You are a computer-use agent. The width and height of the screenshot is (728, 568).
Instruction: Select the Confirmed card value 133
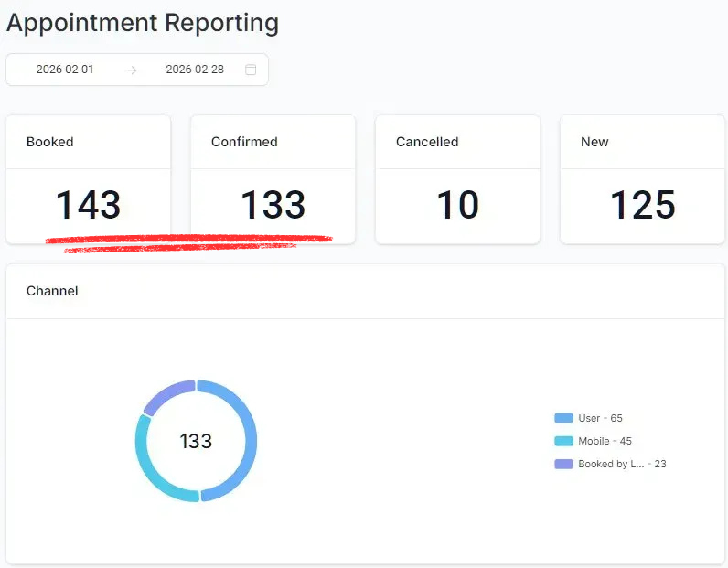[273, 205]
